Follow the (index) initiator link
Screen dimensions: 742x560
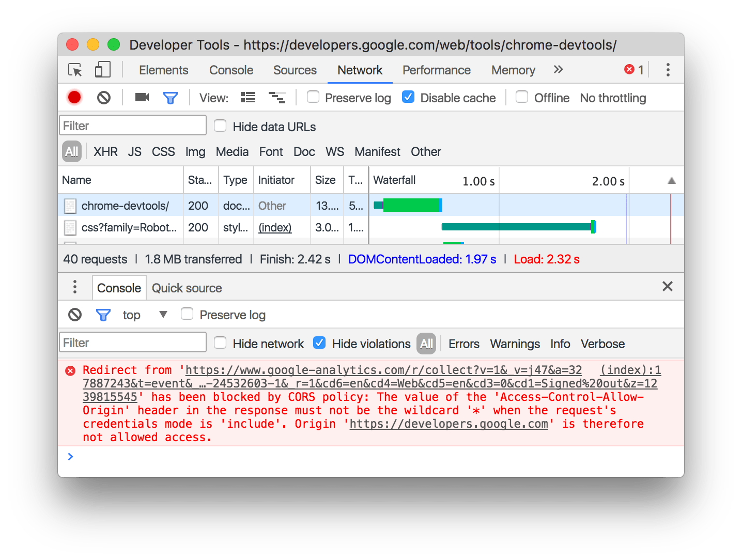coord(274,227)
